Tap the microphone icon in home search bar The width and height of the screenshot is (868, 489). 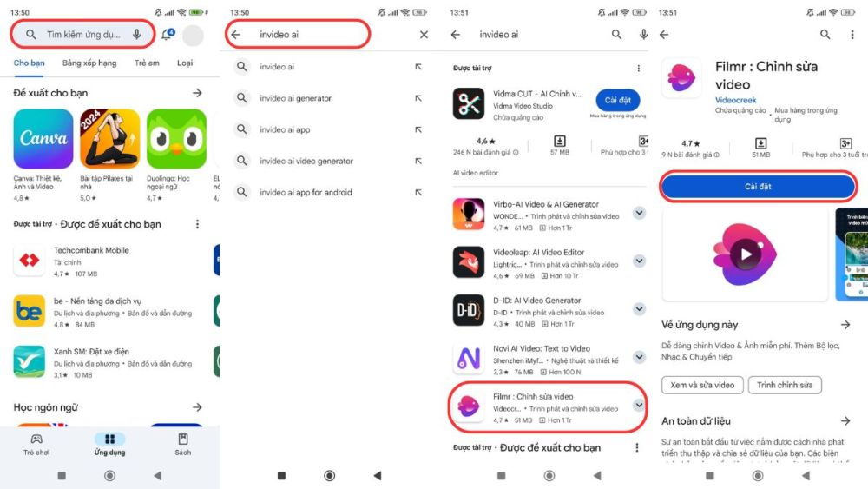click(x=137, y=35)
